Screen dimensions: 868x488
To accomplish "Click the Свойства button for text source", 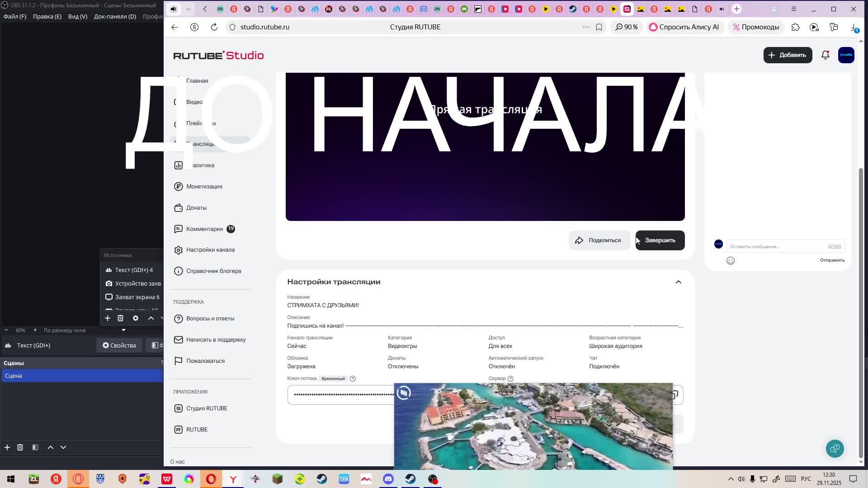I will pyautogui.click(x=119, y=346).
